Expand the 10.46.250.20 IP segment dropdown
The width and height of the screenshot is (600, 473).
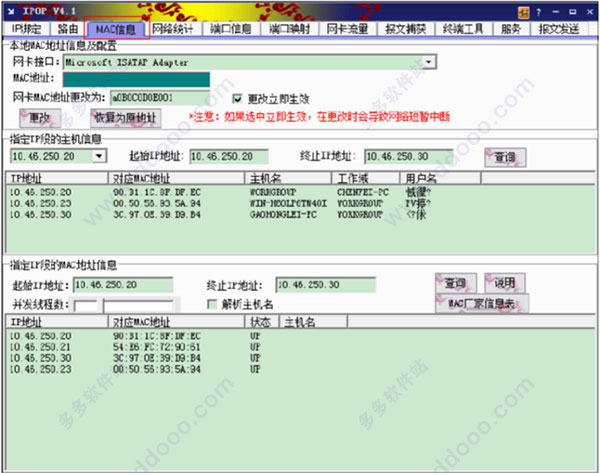coord(99,156)
